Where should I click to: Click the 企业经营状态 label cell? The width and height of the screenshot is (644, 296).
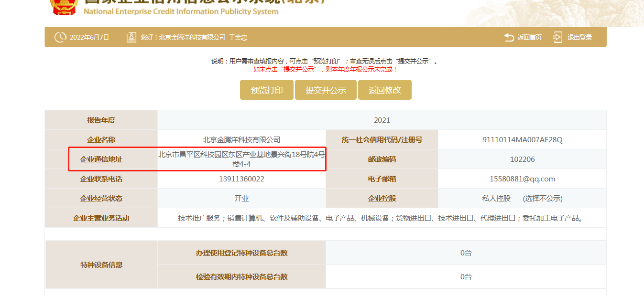coord(101,199)
